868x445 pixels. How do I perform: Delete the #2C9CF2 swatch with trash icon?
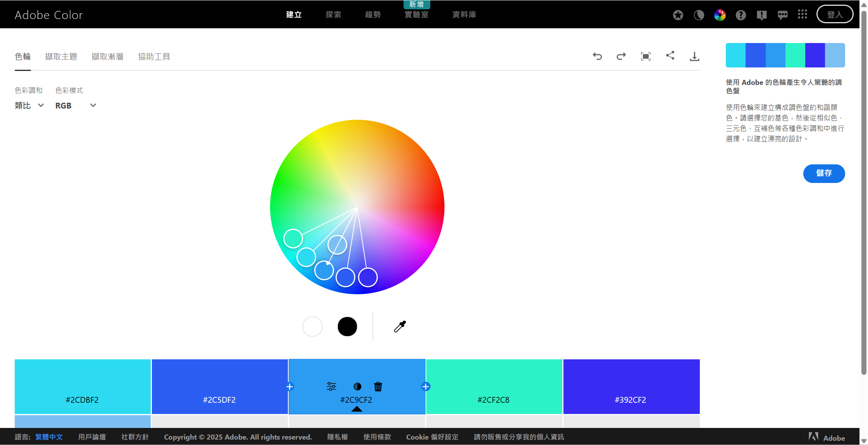[x=378, y=386]
